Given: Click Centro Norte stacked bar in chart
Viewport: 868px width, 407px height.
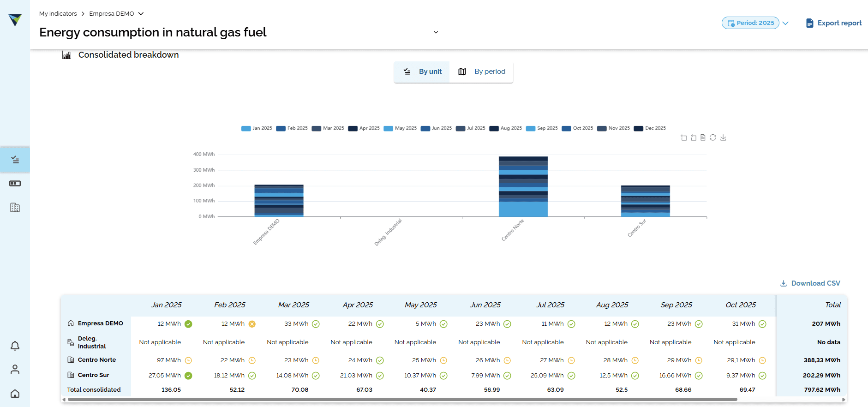Looking at the screenshot, I should pos(523,186).
